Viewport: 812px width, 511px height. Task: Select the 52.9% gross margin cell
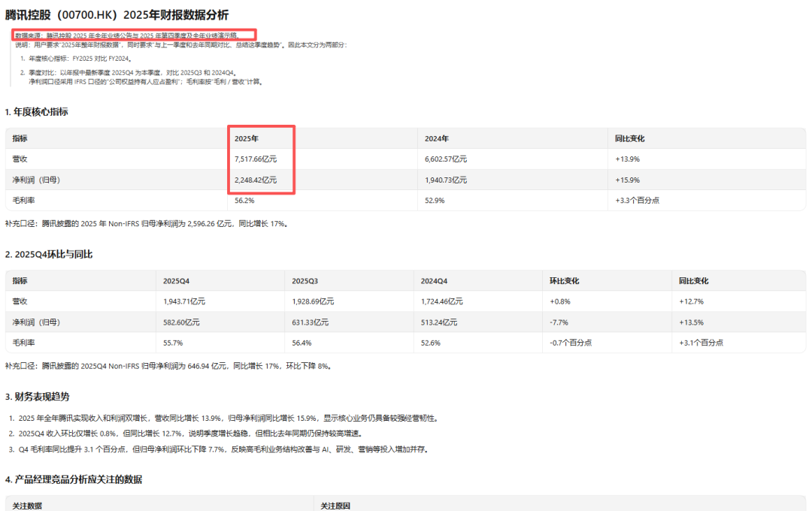coord(435,201)
